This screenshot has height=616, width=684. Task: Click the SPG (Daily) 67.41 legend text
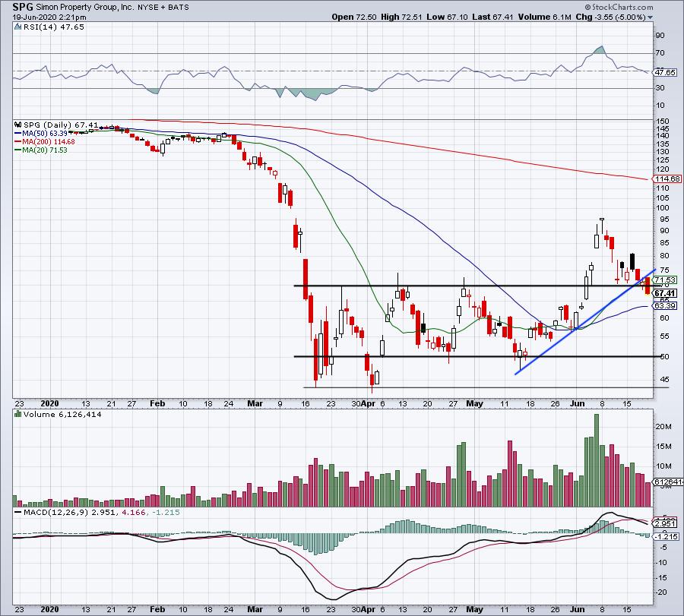tap(61, 125)
